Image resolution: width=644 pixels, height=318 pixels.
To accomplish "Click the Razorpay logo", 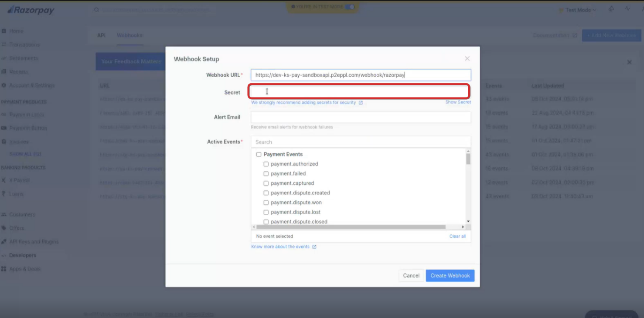I will [x=31, y=10].
